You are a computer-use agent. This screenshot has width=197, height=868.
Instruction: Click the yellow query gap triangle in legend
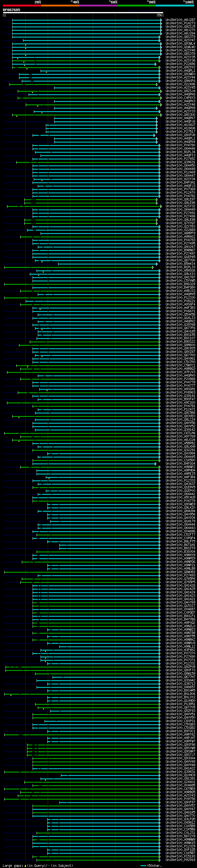[25, 865]
